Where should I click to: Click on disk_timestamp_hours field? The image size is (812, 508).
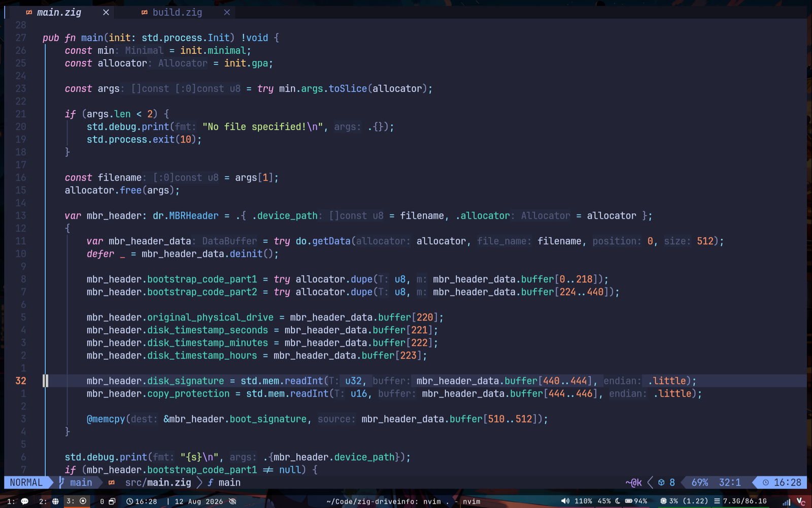202,355
